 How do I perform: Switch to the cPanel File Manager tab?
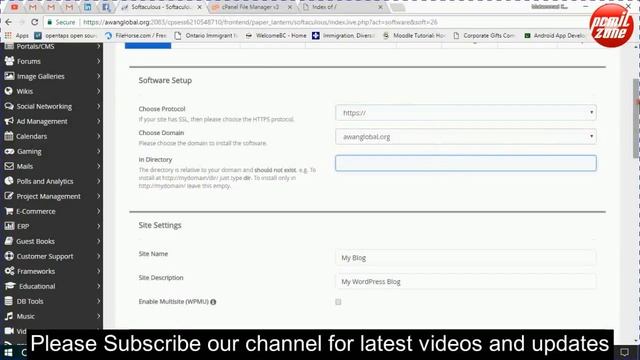point(252,7)
